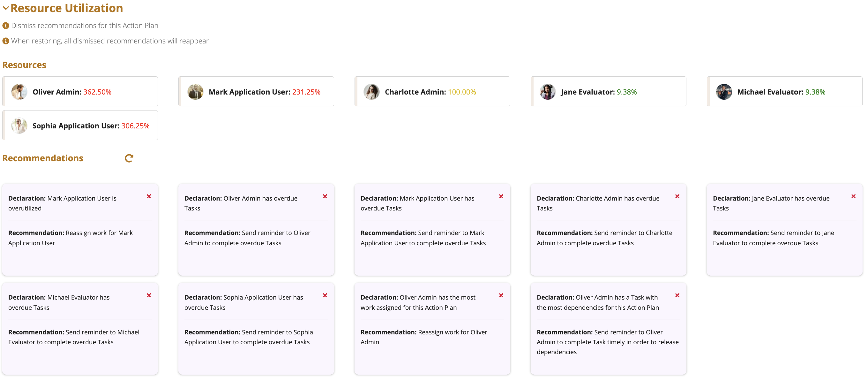This screenshot has height=389, width=868.
Task: Select Michael Evaluator 9.38% utilization value
Action: [x=815, y=92]
